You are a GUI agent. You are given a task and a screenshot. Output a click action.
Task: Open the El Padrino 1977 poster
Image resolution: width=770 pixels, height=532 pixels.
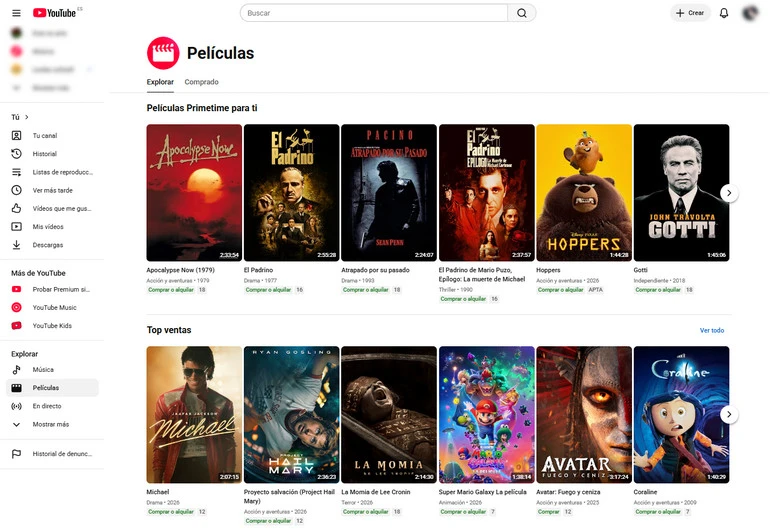292,193
